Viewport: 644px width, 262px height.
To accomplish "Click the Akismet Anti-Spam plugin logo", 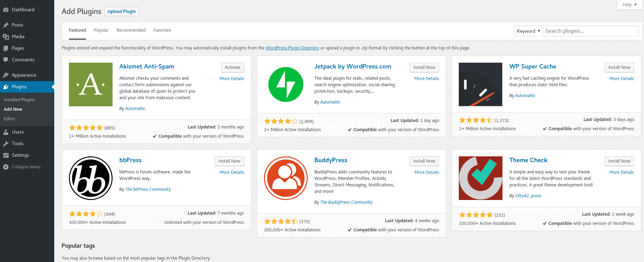I will click(91, 84).
